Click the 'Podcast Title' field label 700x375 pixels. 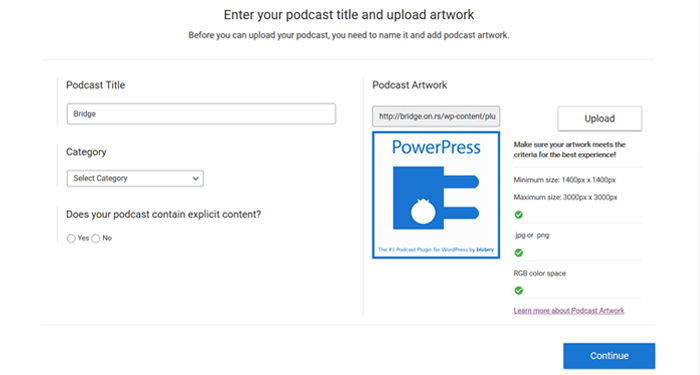[x=96, y=85]
